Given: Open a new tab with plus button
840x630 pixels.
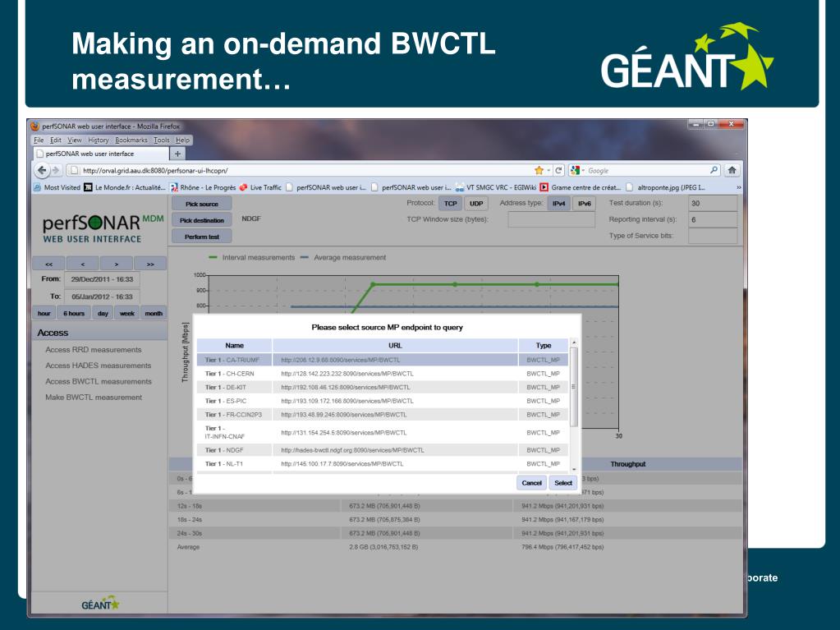Looking at the screenshot, I should coord(177,154).
